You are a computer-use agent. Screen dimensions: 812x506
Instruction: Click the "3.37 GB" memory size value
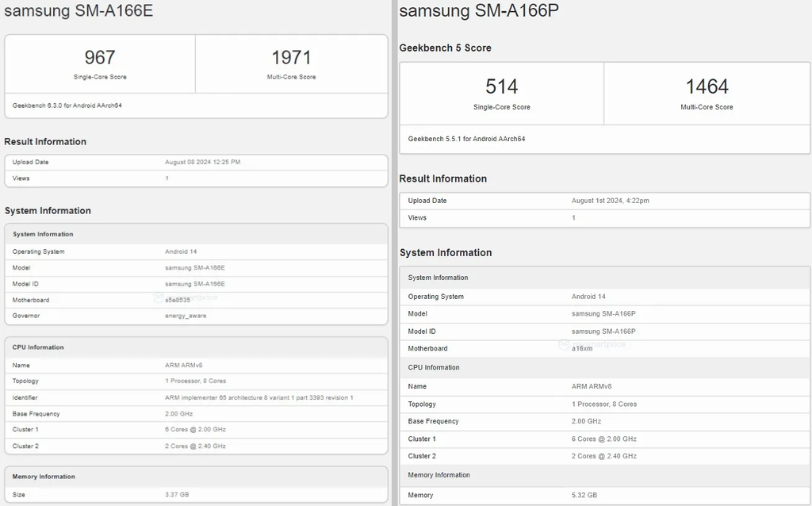click(x=177, y=495)
